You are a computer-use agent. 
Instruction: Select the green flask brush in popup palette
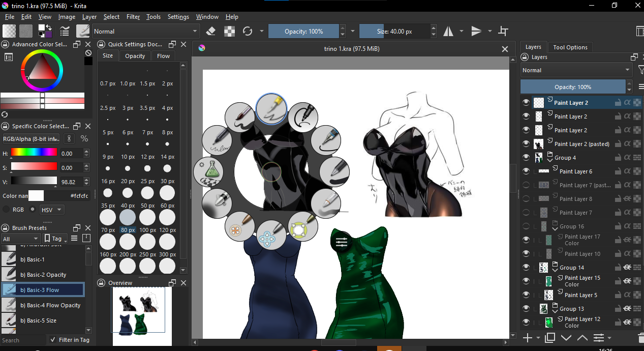tap(208, 171)
